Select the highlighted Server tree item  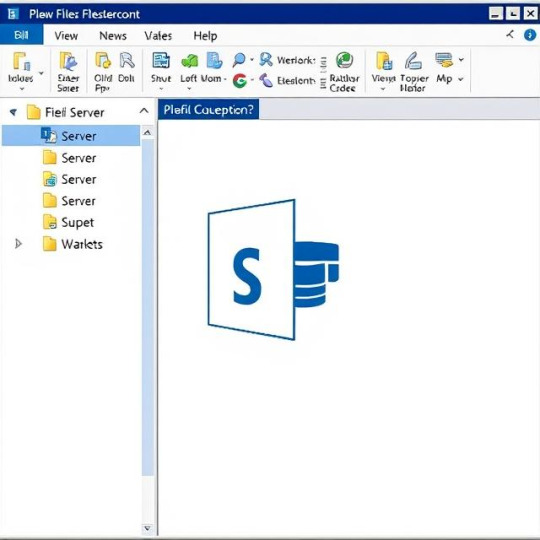71,136
